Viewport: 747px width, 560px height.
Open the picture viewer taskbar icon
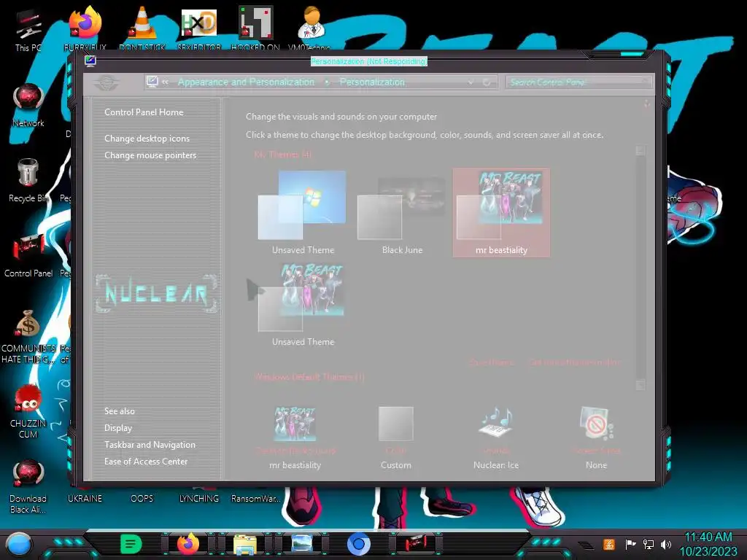pyautogui.click(x=302, y=543)
